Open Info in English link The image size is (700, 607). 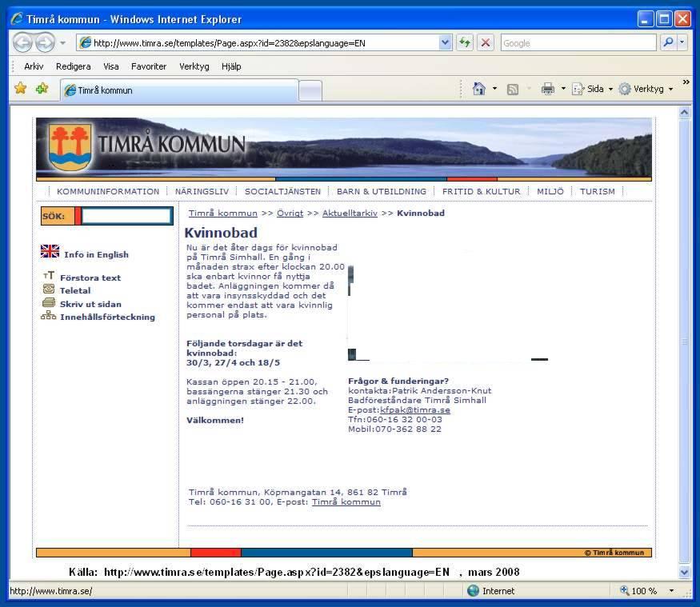tap(97, 254)
